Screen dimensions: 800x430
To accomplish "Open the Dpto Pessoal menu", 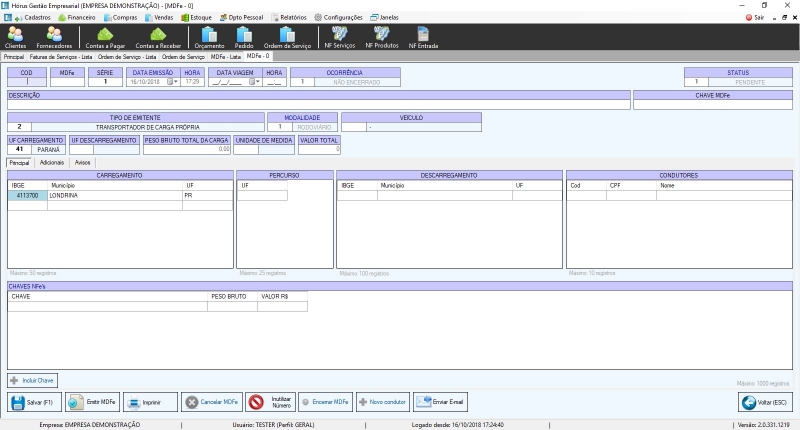I will coord(241,17).
